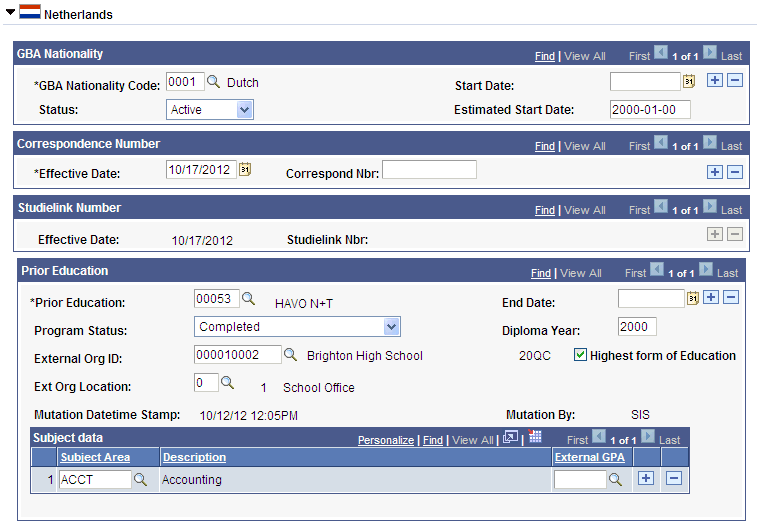This screenshot has height=532, width=764.
Task: Open calendar for Correspondence Effective Date
Action: pyautogui.click(x=245, y=170)
